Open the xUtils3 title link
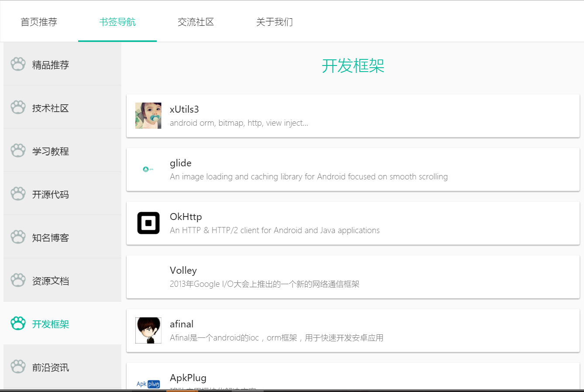This screenshot has width=584, height=392. click(x=184, y=109)
